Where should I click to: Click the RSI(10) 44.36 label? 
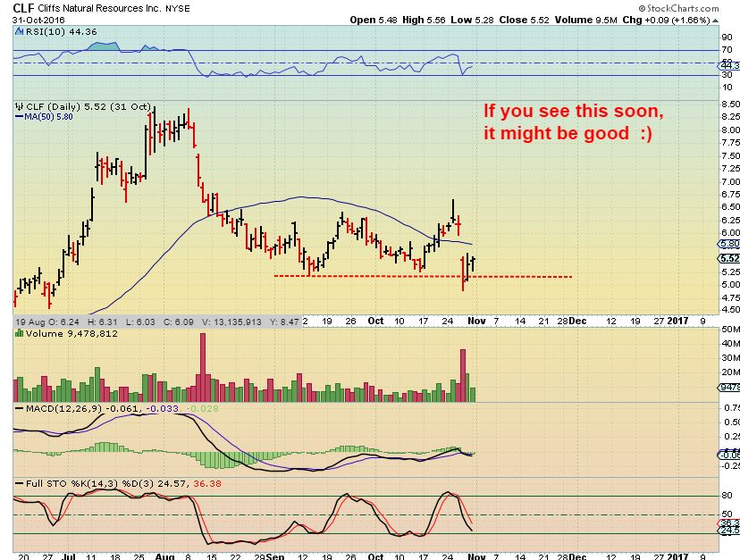(x=62, y=31)
